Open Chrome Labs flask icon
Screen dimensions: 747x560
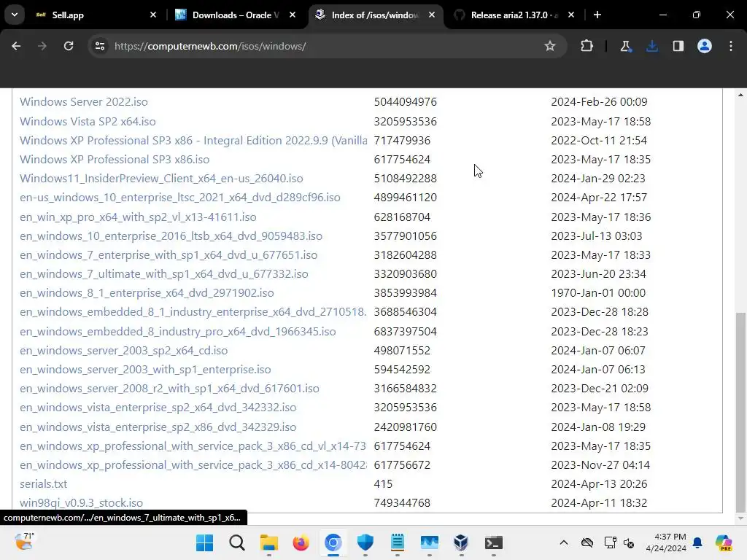[625, 46]
